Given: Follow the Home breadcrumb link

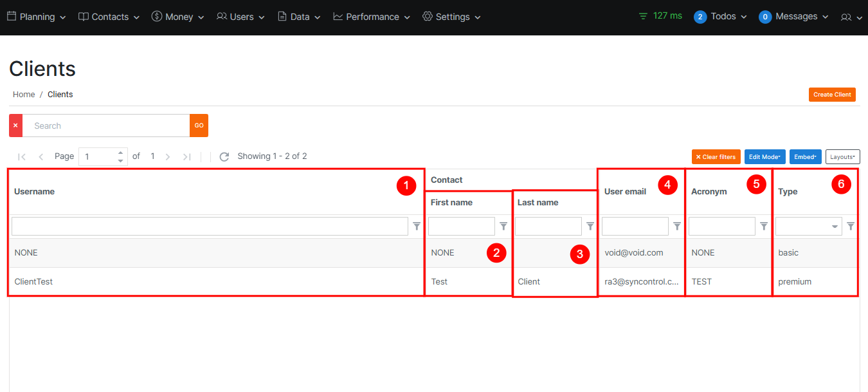Looking at the screenshot, I should [24, 94].
